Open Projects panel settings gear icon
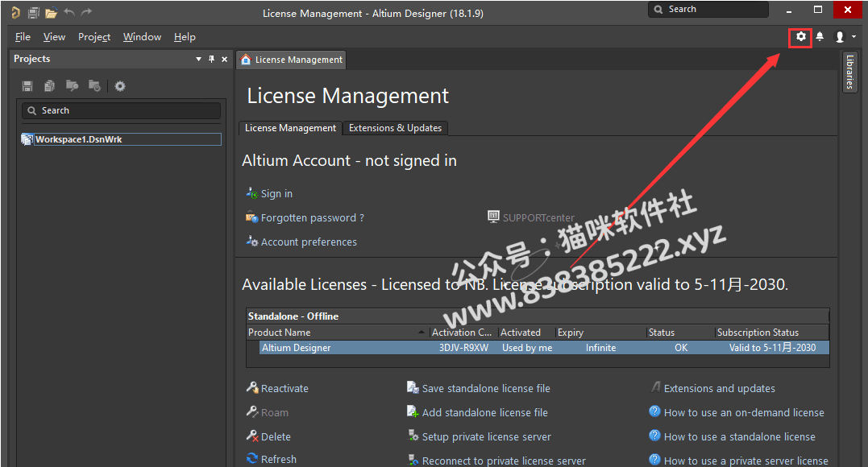This screenshot has width=868, height=467. click(x=119, y=86)
